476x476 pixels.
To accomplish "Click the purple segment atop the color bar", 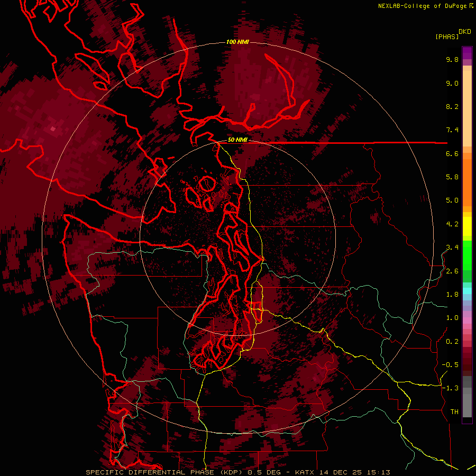I will [467, 53].
